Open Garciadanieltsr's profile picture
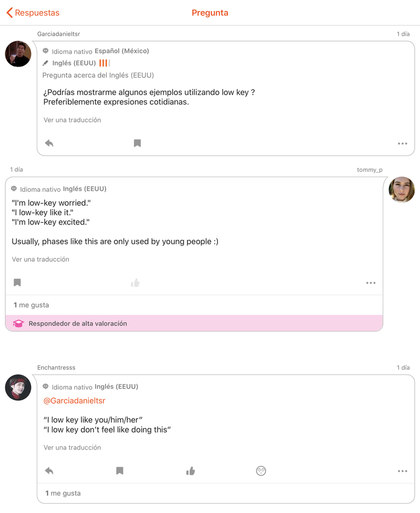420x513 pixels. (x=18, y=54)
